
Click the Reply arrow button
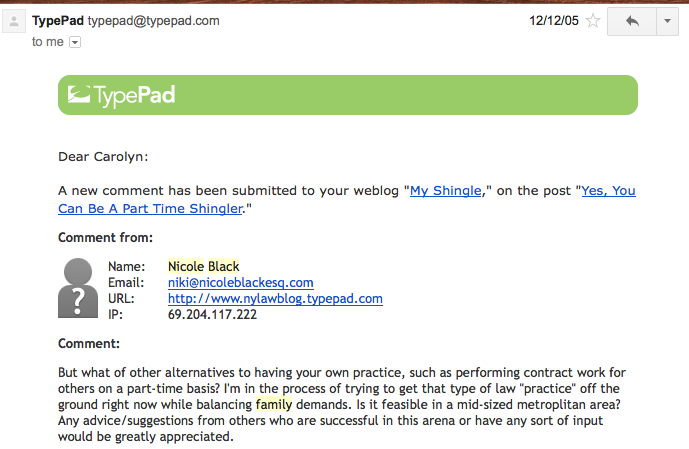click(630, 21)
